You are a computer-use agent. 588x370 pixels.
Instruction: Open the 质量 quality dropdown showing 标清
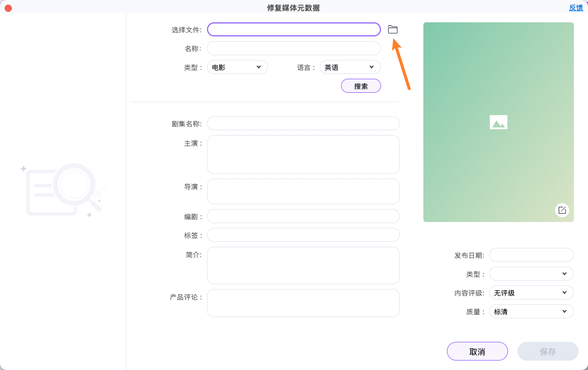point(531,311)
